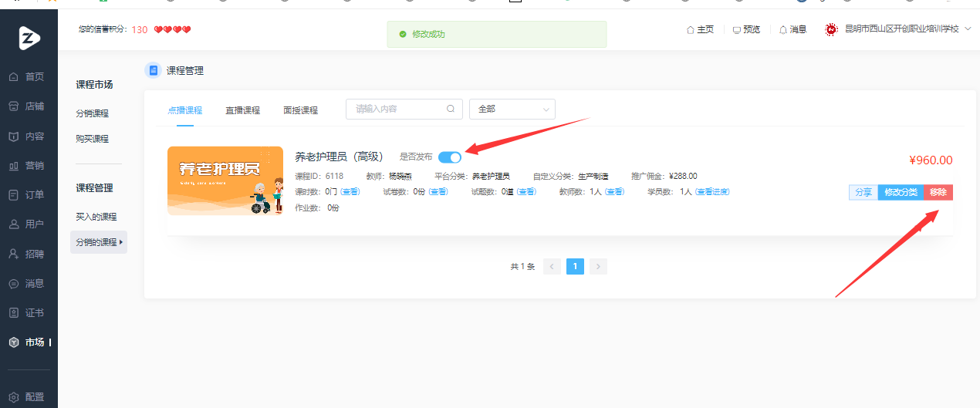Click the previous page arrow
This screenshot has width=980, height=408.
tap(552, 266)
